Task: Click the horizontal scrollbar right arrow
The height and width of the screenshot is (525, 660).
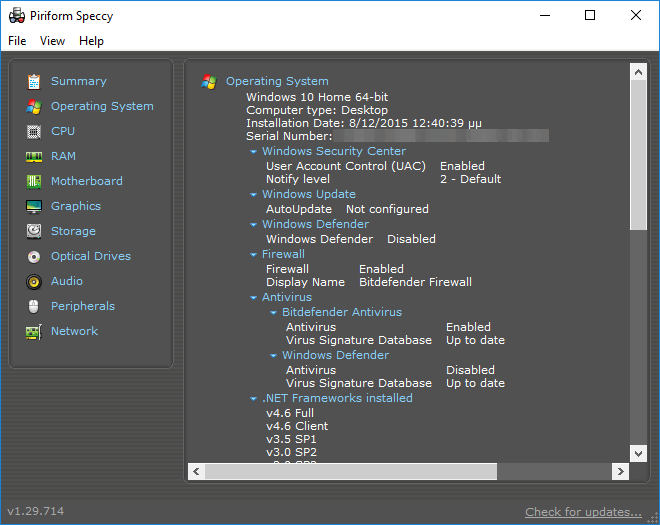Action: pyautogui.click(x=620, y=471)
